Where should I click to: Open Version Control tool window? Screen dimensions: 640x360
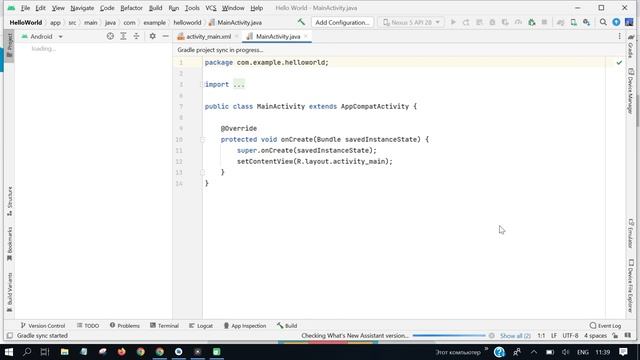[x=43, y=326]
